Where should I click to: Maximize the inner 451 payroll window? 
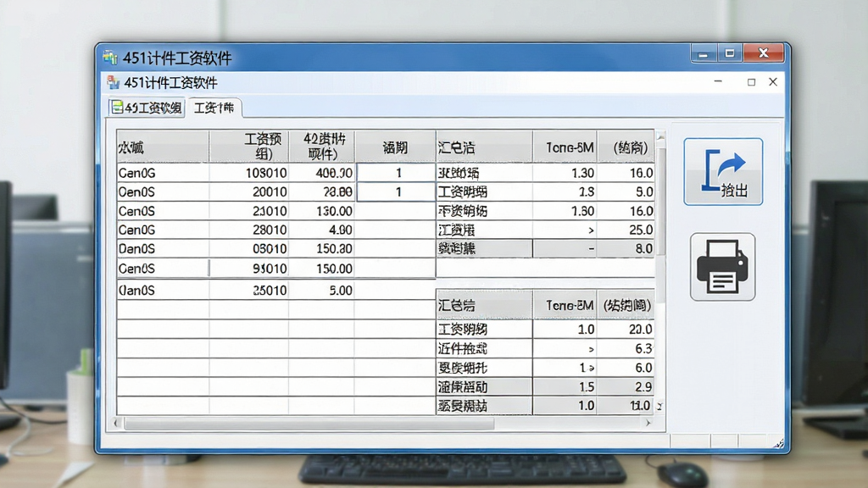(x=751, y=82)
